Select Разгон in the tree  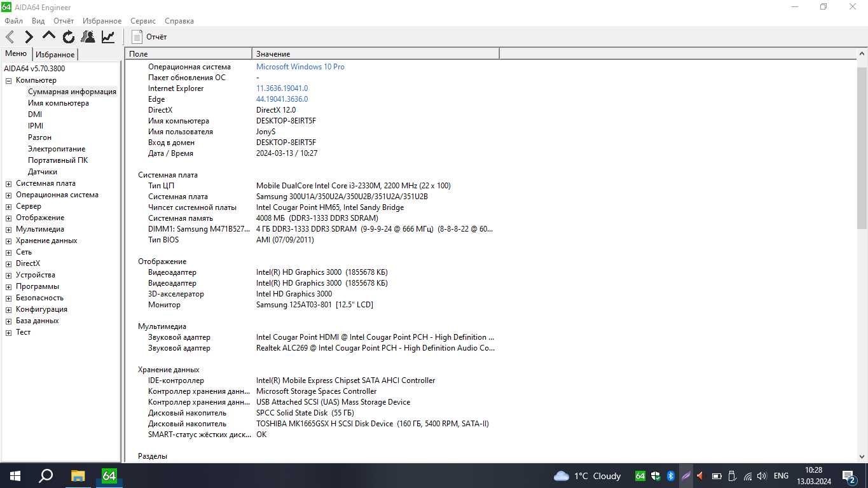(x=39, y=137)
